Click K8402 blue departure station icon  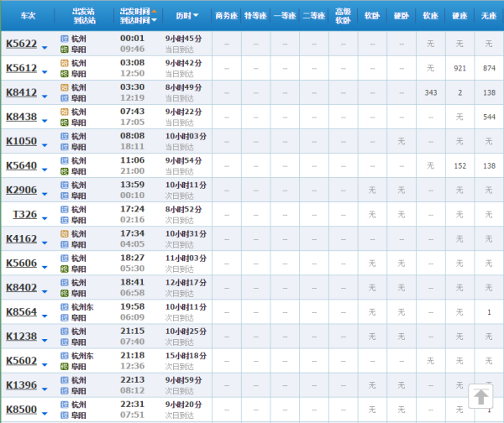(x=65, y=283)
